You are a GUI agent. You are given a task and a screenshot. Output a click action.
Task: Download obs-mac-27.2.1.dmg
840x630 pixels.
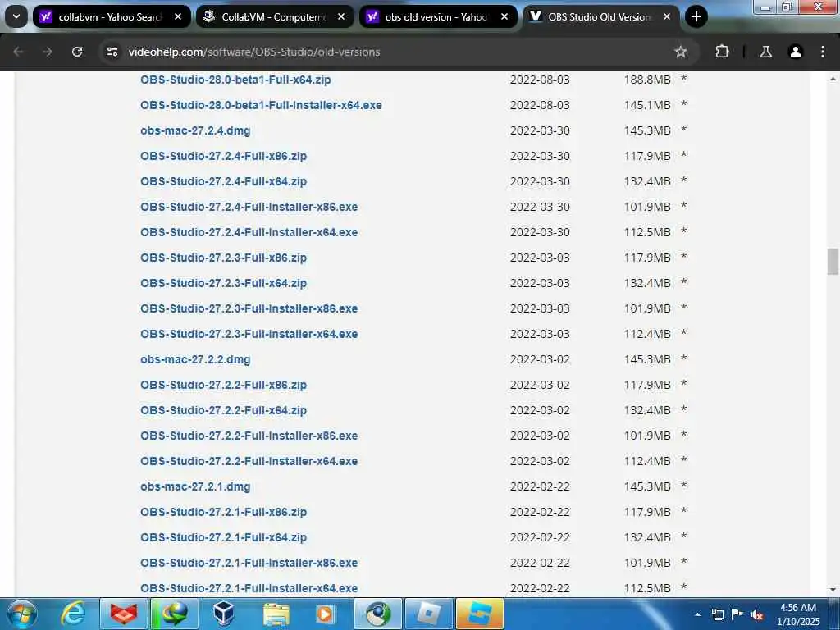(195, 487)
